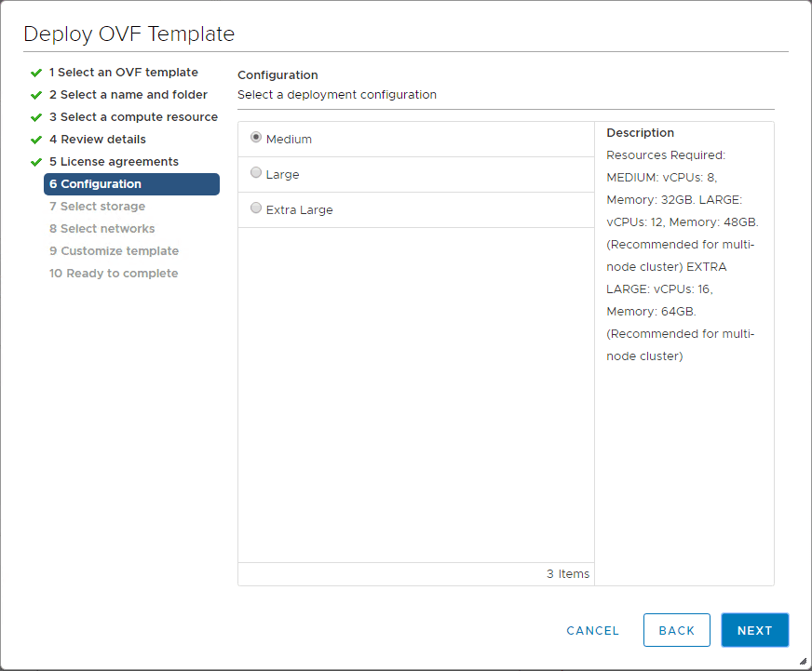Click the "3 Items" footer label
The height and width of the screenshot is (671, 812).
568,574
